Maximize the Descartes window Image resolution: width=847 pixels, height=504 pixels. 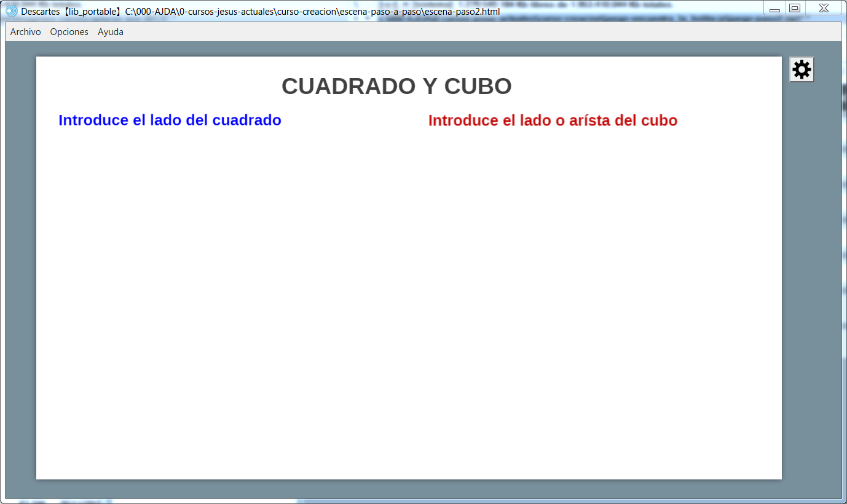pos(795,9)
